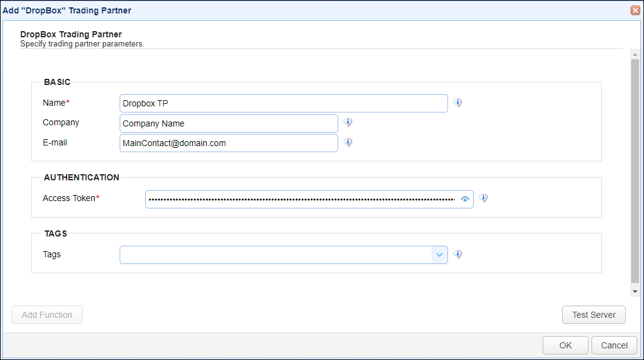Confirm dialog with OK button
Viewport: 644px width, 360px height.
565,345
